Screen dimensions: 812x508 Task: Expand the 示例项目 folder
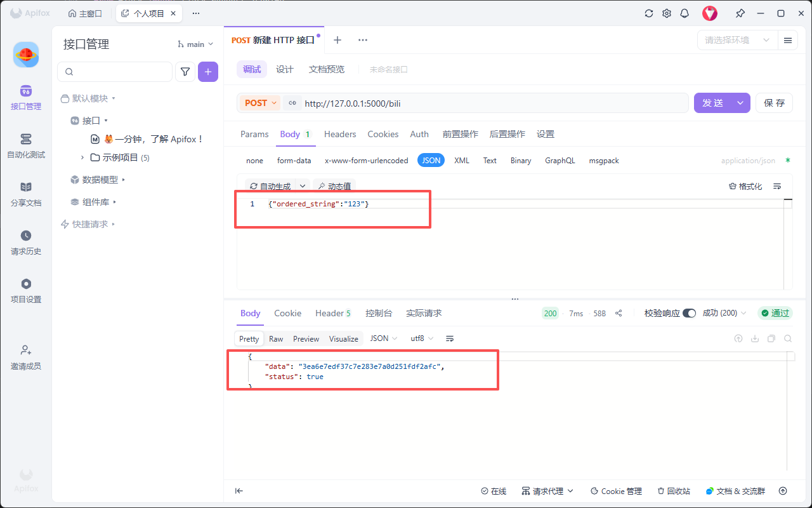[82, 157]
